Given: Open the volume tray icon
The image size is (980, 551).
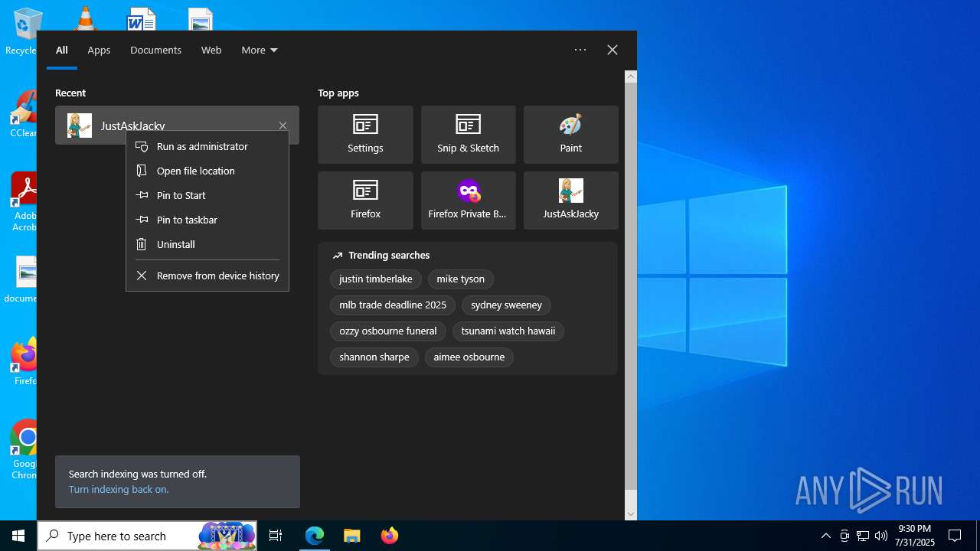Looking at the screenshot, I should point(880,536).
